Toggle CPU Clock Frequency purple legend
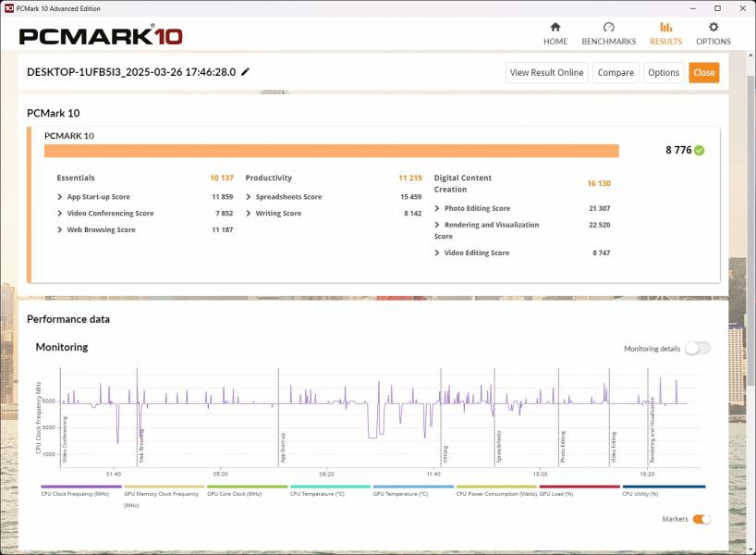 coord(75,491)
